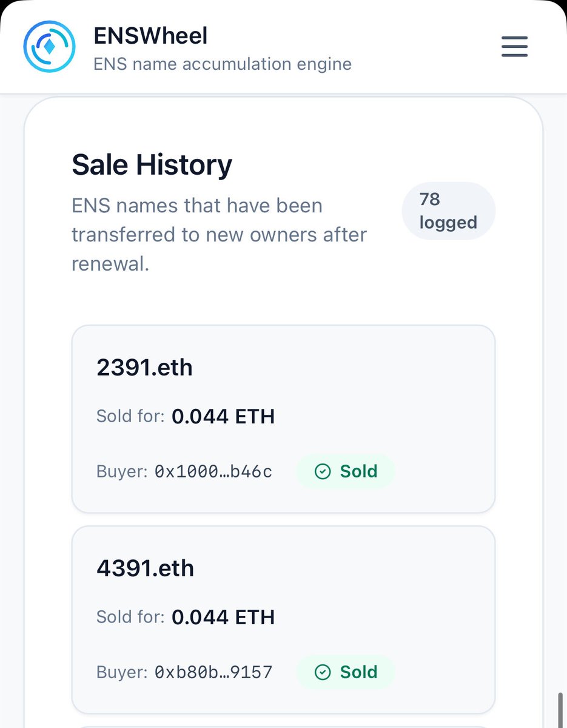Click the ENSWheel logo icon
This screenshot has width=567, height=728.
pyautogui.click(x=49, y=47)
